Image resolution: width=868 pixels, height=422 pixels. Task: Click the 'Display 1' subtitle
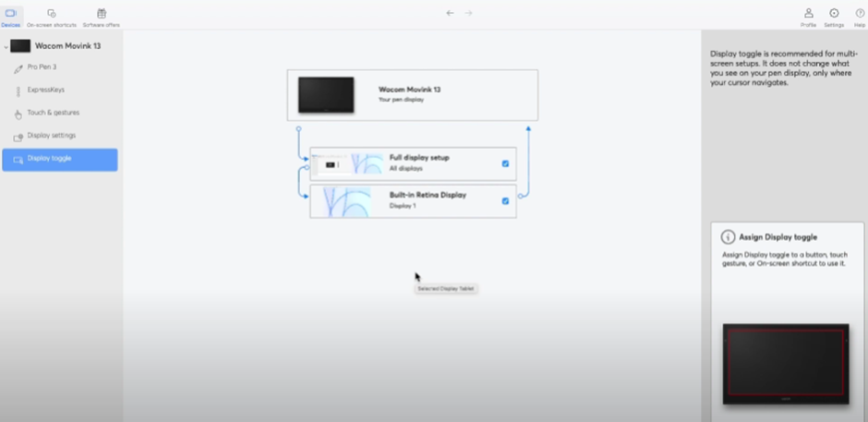coord(403,206)
